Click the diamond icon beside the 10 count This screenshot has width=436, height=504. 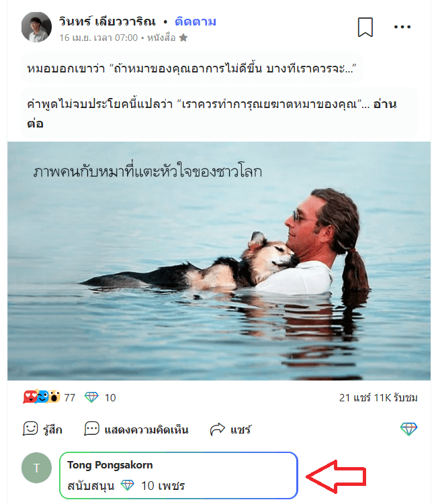[91, 397]
